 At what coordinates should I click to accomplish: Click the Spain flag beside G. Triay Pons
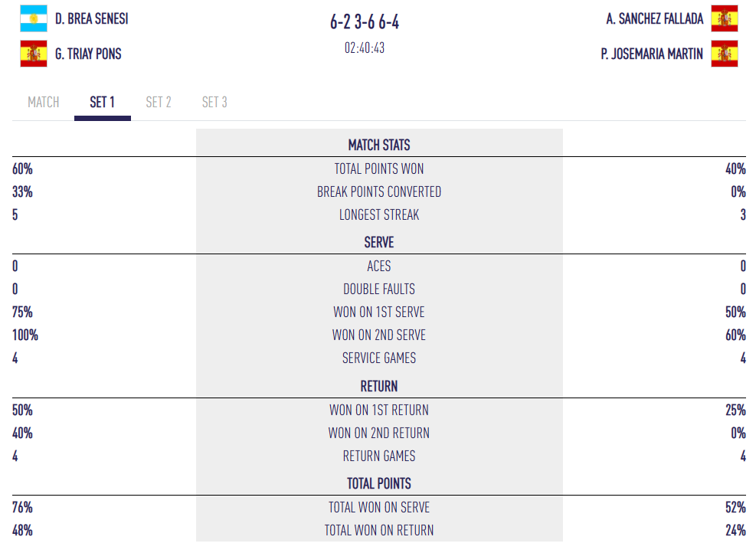point(34,54)
